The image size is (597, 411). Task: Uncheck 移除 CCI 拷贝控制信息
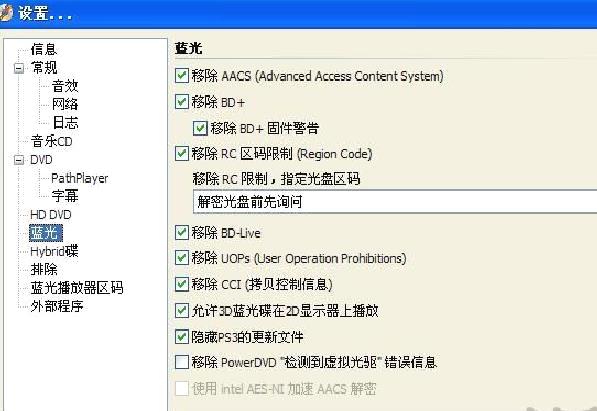click(x=182, y=285)
